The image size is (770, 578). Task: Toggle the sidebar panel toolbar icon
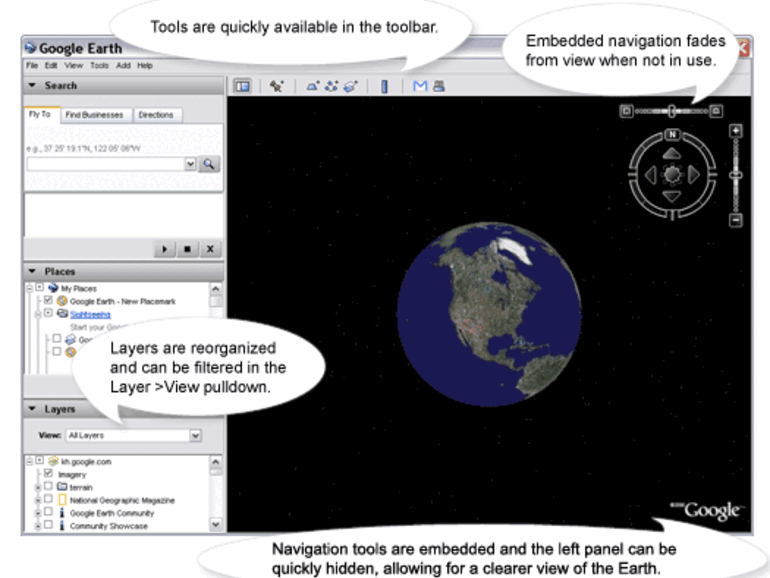[242, 86]
